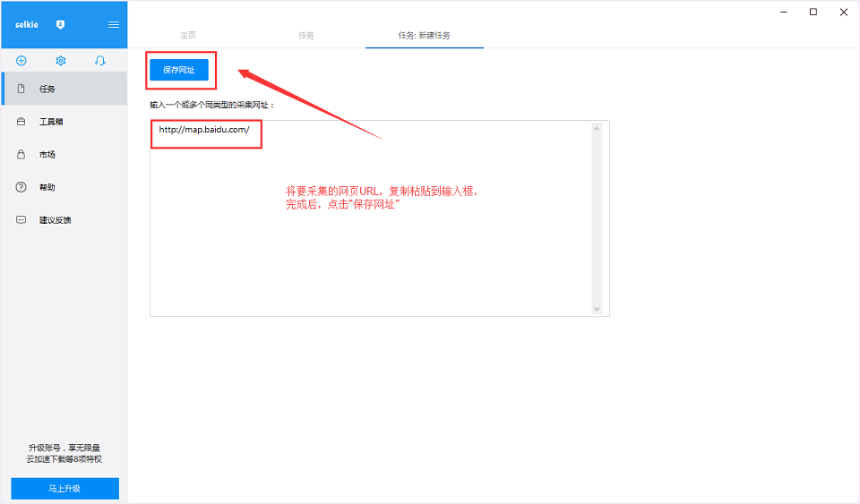Switch to the 主页 tab

[x=188, y=35]
